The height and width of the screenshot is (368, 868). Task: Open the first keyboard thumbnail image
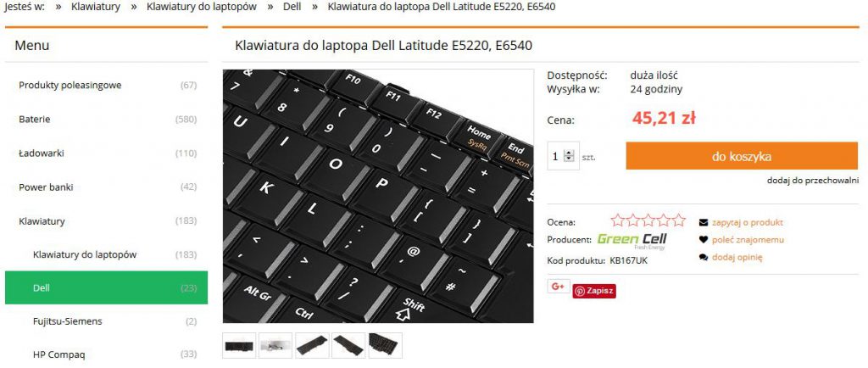(239, 345)
